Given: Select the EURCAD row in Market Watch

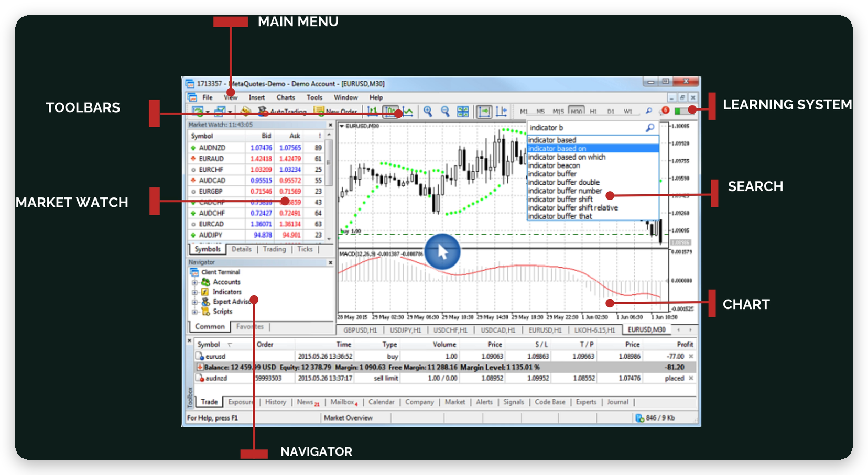Looking at the screenshot, I should coord(257,224).
